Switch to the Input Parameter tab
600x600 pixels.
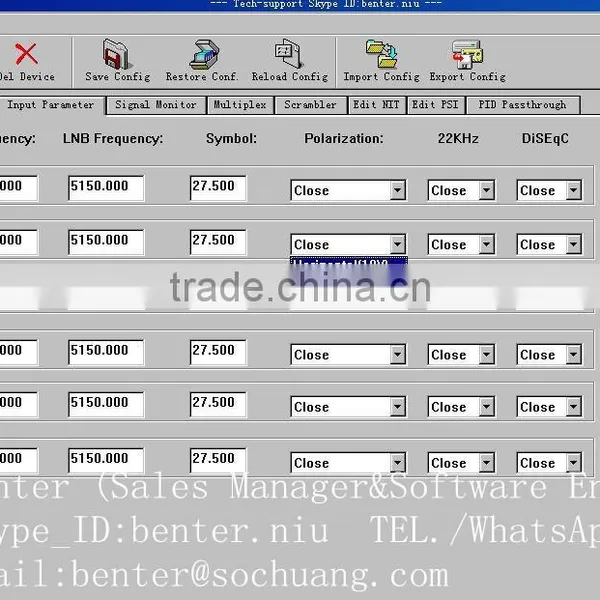(51, 105)
